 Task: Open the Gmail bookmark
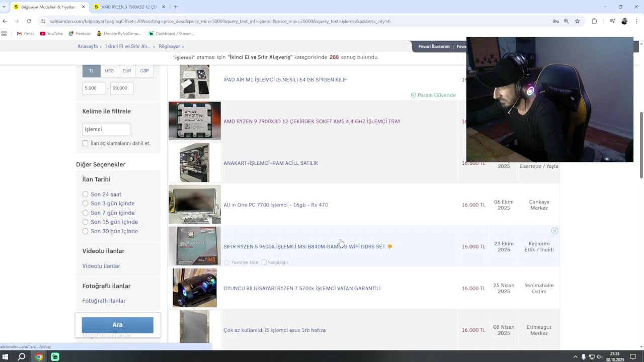tap(26, 34)
